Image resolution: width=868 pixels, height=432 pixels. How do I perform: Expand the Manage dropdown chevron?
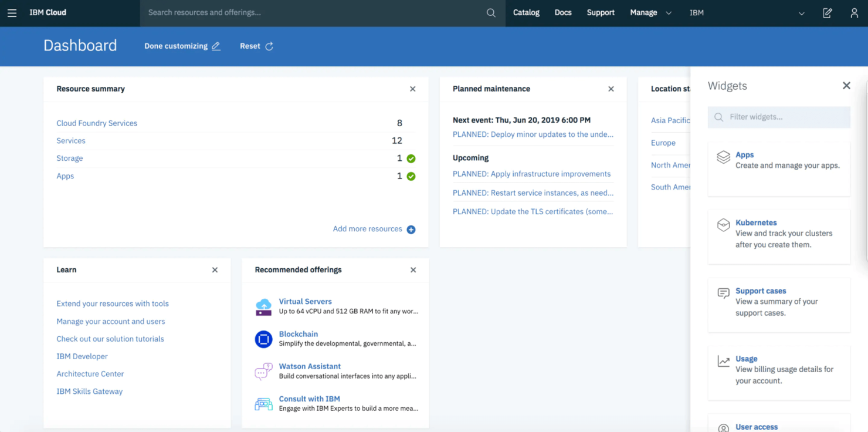(x=669, y=12)
